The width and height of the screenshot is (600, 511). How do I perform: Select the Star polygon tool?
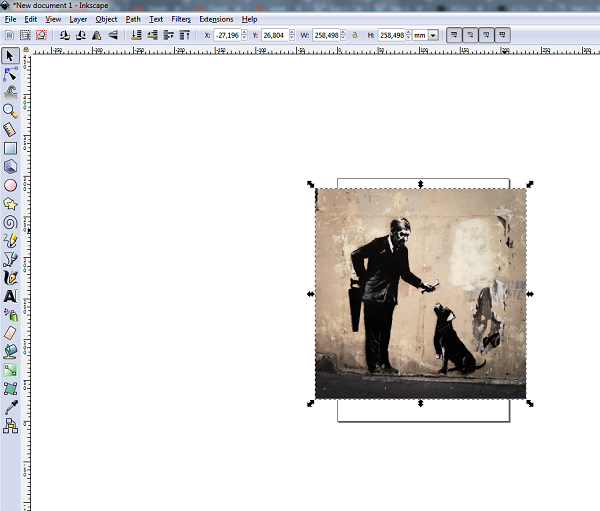click(10, 204)
